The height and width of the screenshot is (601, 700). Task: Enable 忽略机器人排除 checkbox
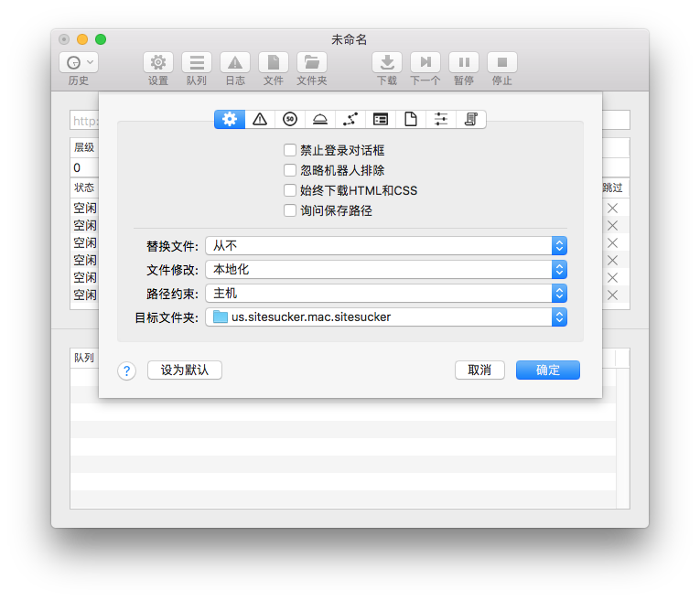coord(290,170)
